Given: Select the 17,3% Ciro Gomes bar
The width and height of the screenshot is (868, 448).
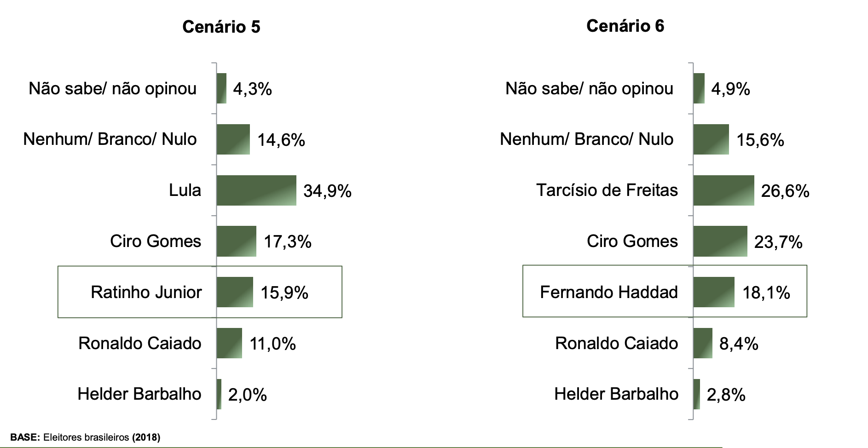Looking at the screenshot, I should coord(237,241).
